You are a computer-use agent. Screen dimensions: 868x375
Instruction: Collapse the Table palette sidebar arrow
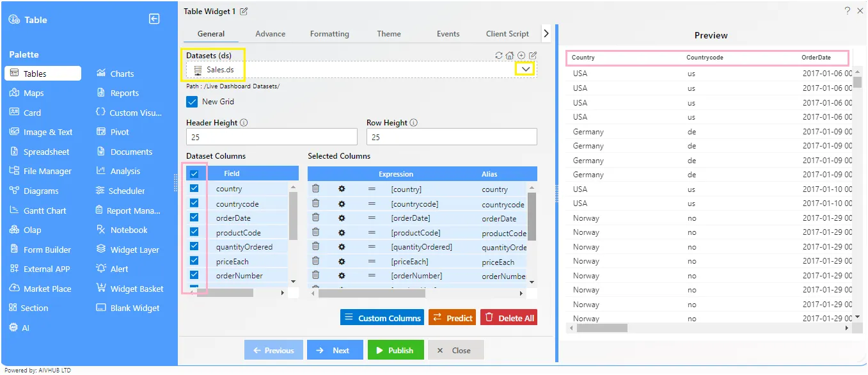pos(154,19)
